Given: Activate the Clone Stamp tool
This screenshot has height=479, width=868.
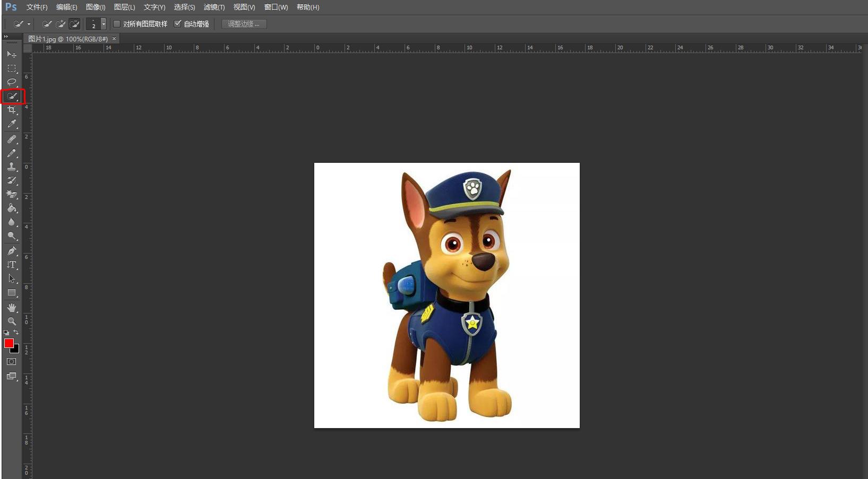Looking at the screenshot, I should coord(12,167).
